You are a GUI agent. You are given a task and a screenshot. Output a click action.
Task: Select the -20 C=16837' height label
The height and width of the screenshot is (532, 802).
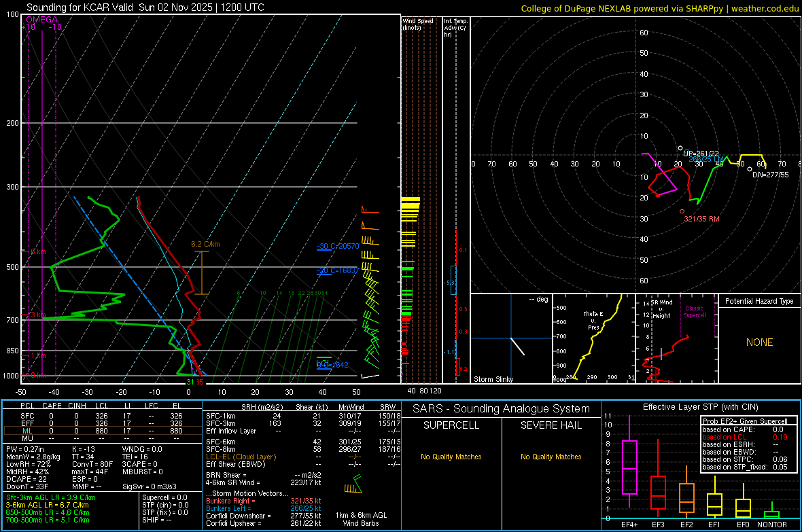point(338,270)
